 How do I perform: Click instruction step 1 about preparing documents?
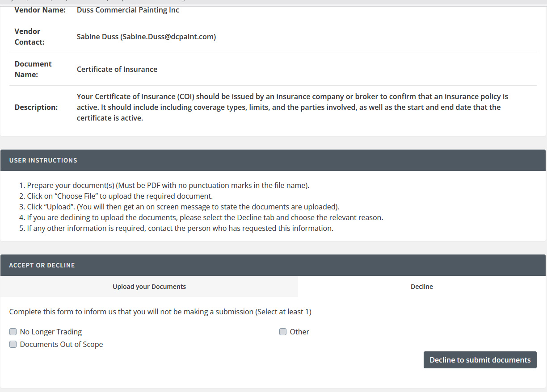coord(168,185)
